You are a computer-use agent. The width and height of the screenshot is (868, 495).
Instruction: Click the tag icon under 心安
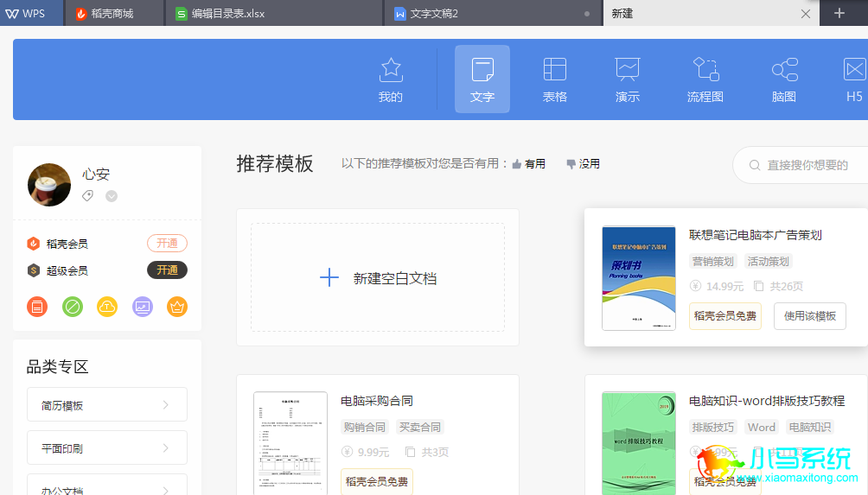(x=87, y=196)
